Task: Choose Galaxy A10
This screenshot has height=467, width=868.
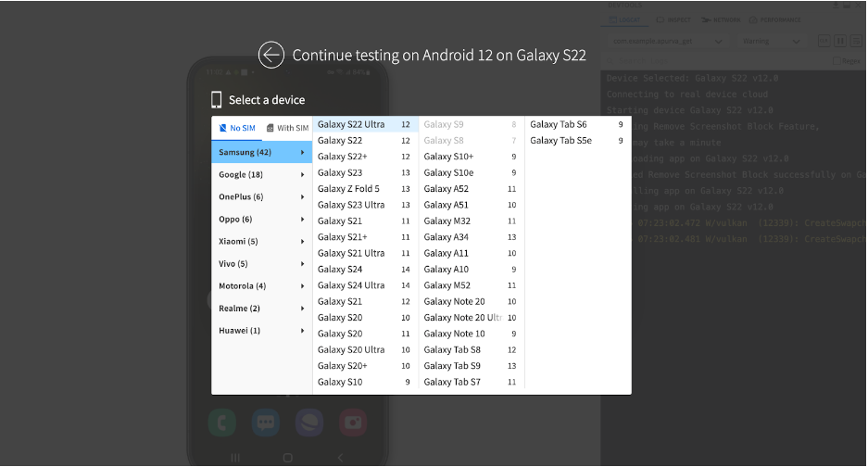Action: (x=472, y=270)
